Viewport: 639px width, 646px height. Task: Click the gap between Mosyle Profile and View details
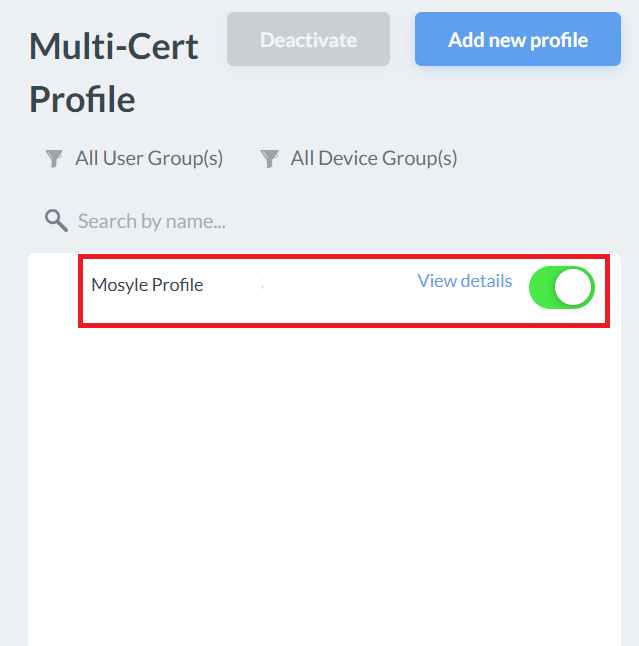pos(330,285)
